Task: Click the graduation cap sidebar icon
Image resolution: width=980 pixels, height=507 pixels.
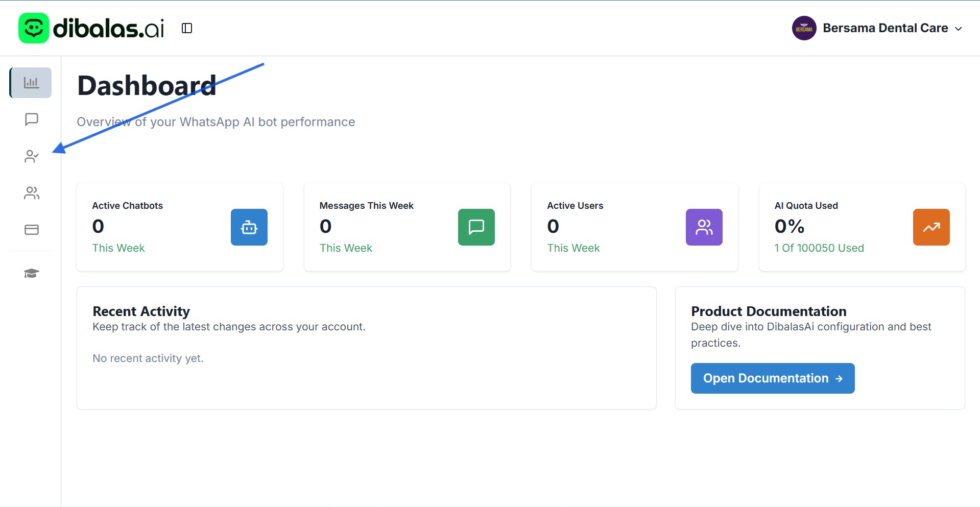Action: click(32, 274)
